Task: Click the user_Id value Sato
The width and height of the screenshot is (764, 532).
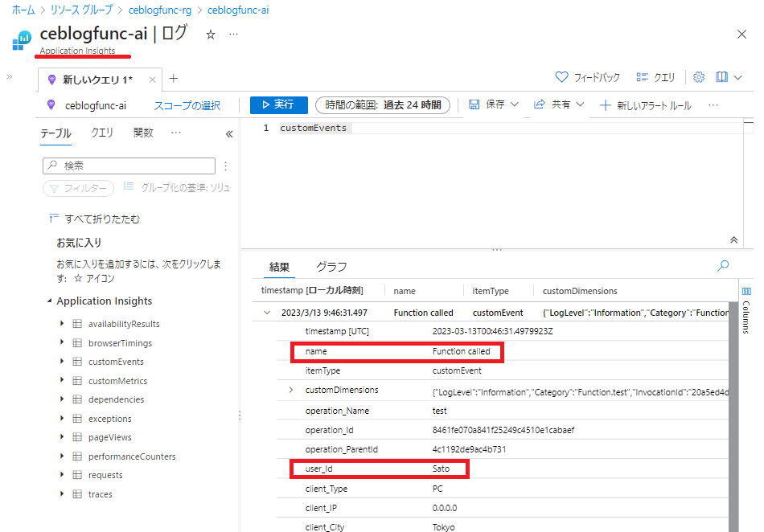Action: point(441,469)
